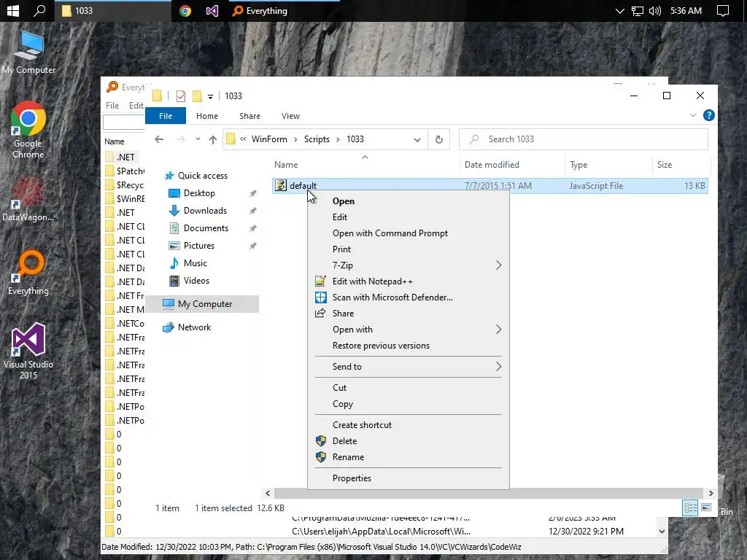This screenshot has width=747, height=560.
Task: Switch to Google Chrome in the taskbar
Action: [x=185, y=10]
